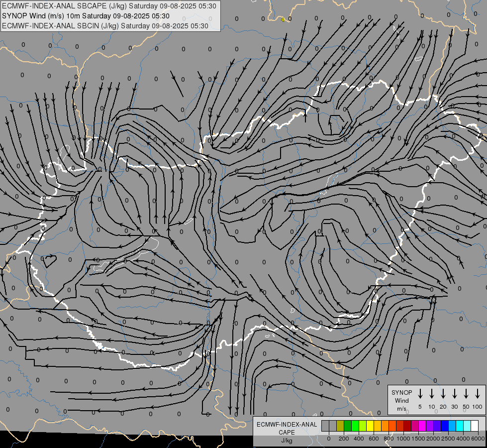This screenshot has width=487, height=448.
Task: Select the pure blue swatch left of 2500
Action: 445,426
